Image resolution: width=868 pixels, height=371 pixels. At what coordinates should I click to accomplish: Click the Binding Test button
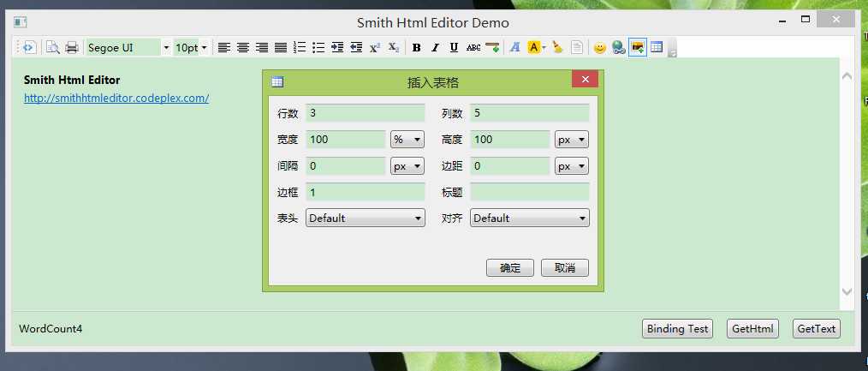point(678,329)
